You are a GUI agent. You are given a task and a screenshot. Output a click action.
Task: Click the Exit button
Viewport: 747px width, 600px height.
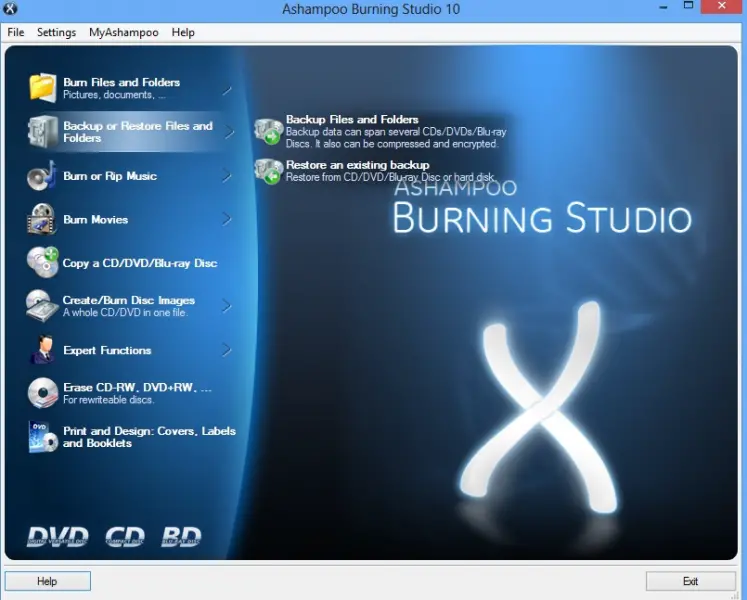point(691,581)
